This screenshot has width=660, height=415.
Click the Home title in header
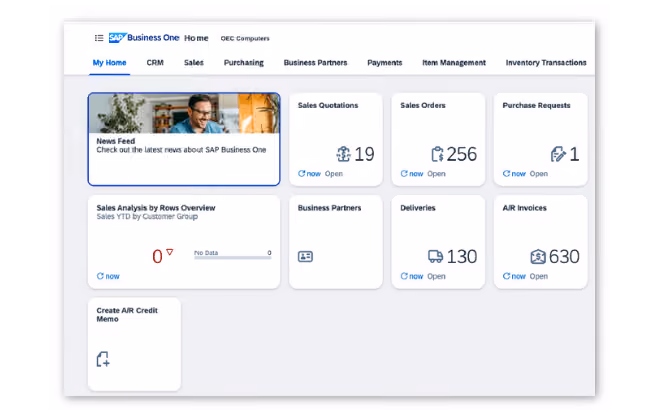[x=196, y=38]
